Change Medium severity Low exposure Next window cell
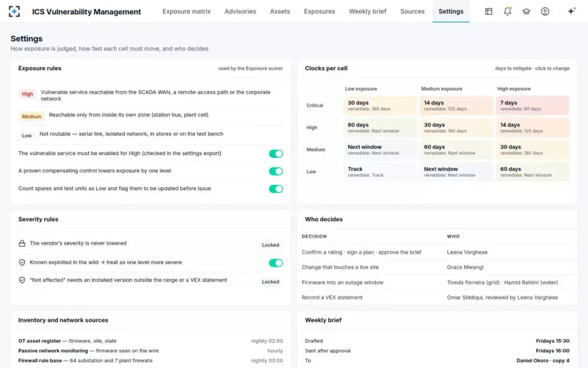The width and height of the screenshot is (588, 368). click(380, 150)
